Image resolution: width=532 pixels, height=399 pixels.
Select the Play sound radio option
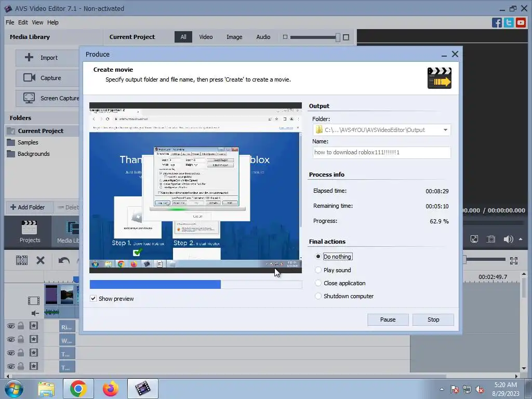[x=318, y=270]
